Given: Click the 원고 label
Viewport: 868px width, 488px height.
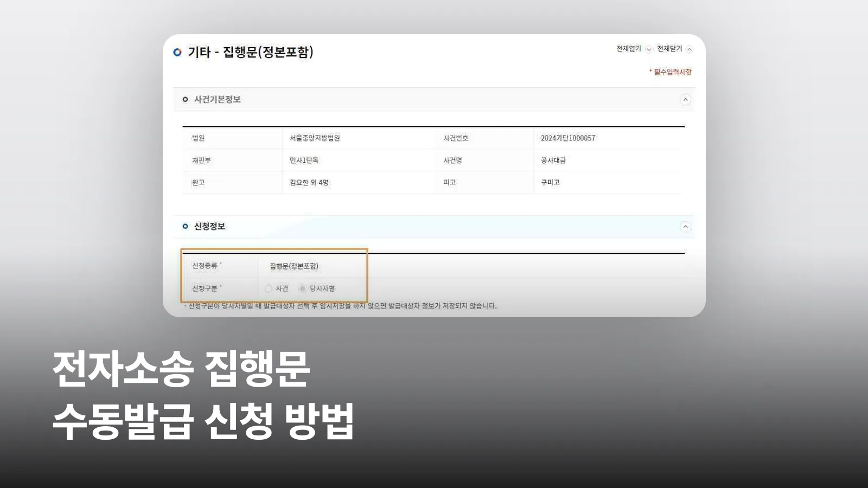Looking at the screenshot, I should click(x=198, y=183).
